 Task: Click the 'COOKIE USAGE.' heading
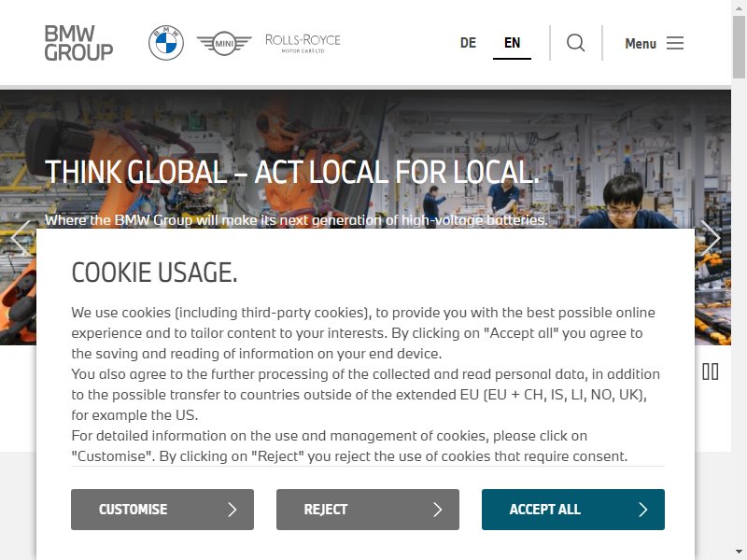pyautogui.click(x=154, y=273)
